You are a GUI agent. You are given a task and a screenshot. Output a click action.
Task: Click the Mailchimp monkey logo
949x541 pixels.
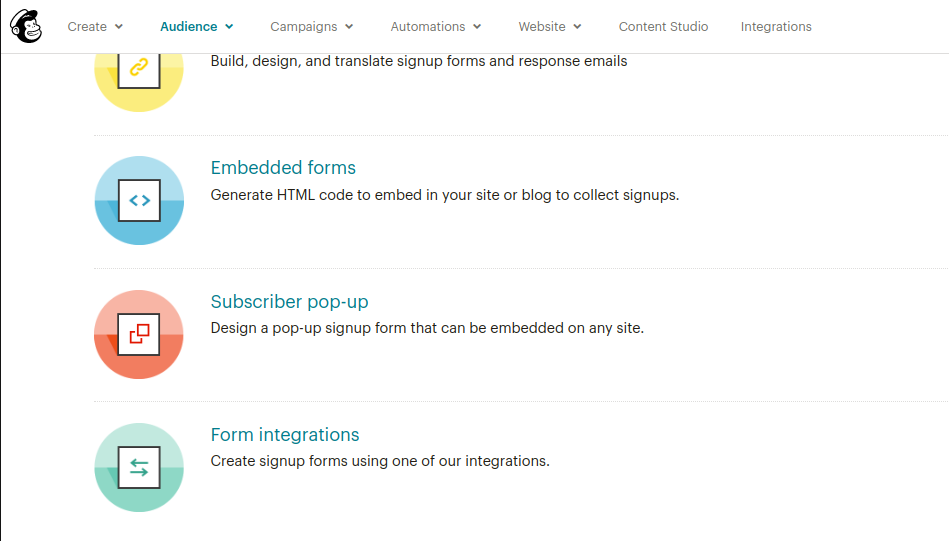pos(26,26)
